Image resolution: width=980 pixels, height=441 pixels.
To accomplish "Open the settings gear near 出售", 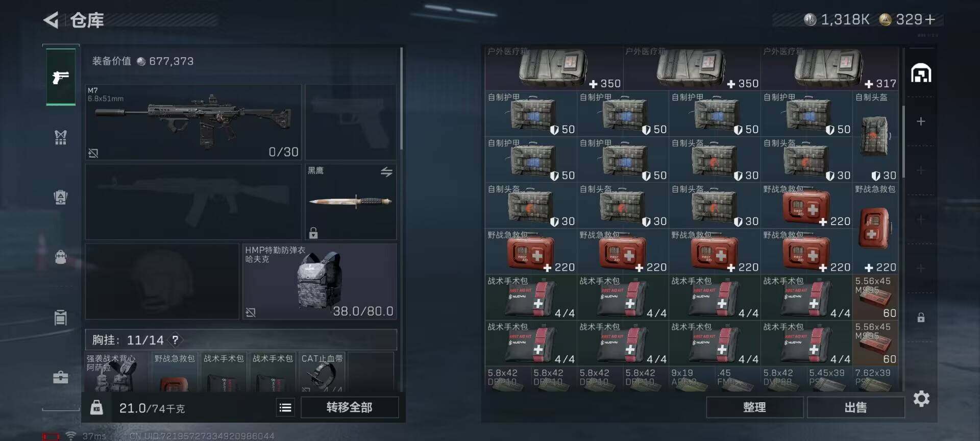I will click(921, 399).
